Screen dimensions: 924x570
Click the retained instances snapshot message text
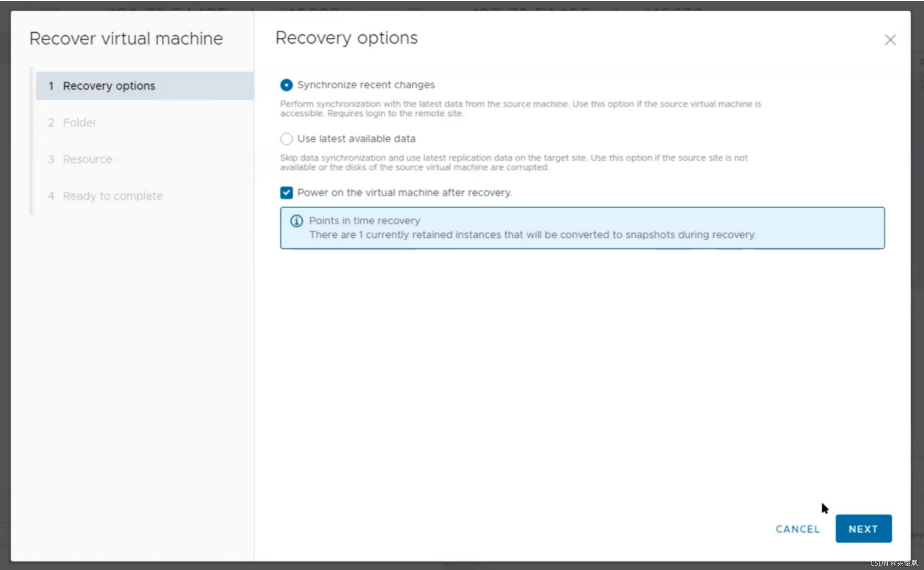pos(532,235)
